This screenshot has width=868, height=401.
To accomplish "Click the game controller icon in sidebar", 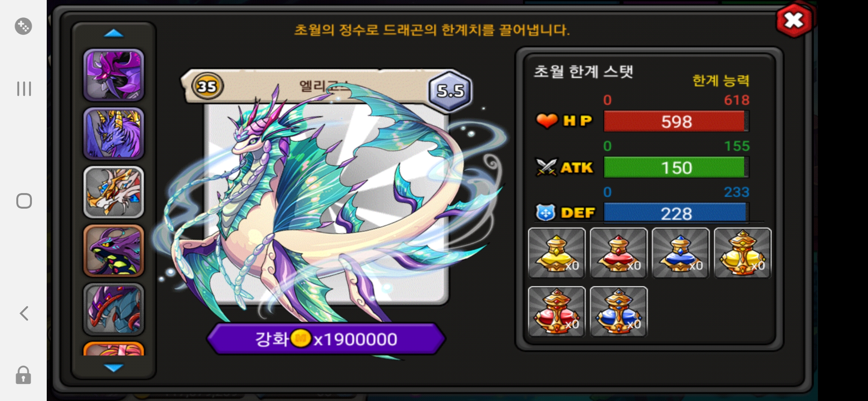I will coord(23,26).
